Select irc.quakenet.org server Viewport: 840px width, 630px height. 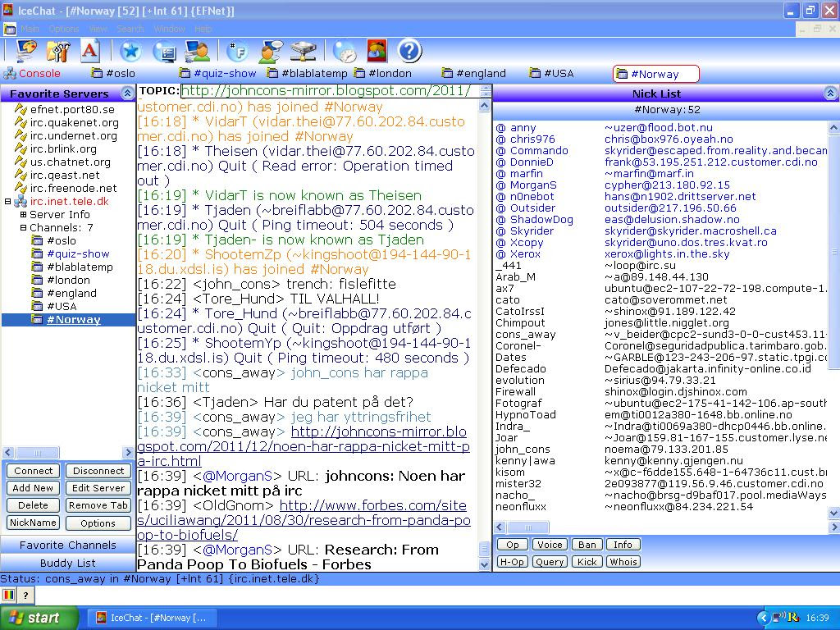75,123
